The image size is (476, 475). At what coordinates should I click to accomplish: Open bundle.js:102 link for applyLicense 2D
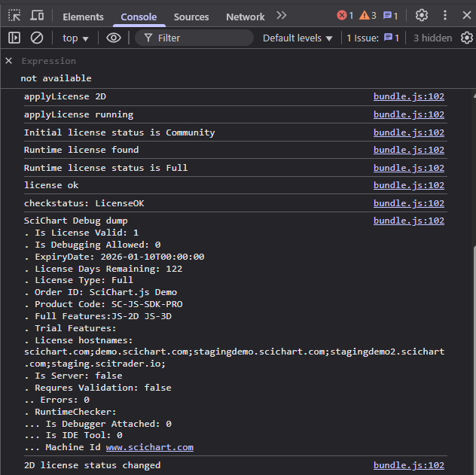[x=409, y=96]
